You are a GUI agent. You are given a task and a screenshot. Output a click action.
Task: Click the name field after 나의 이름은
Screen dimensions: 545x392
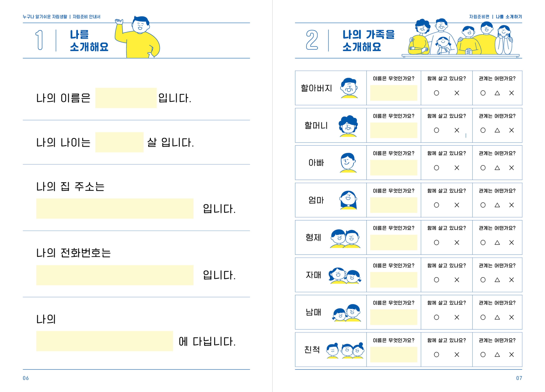click(126, 98)
